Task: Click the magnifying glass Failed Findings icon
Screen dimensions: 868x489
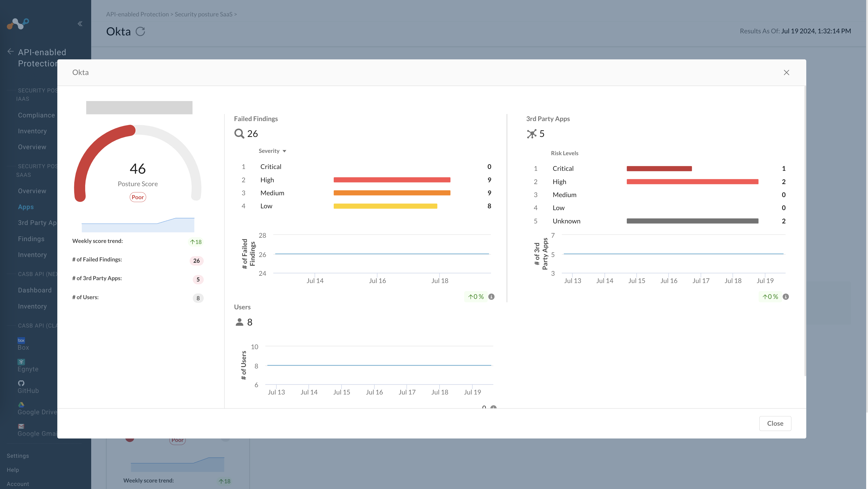Action: coord(239,133)
